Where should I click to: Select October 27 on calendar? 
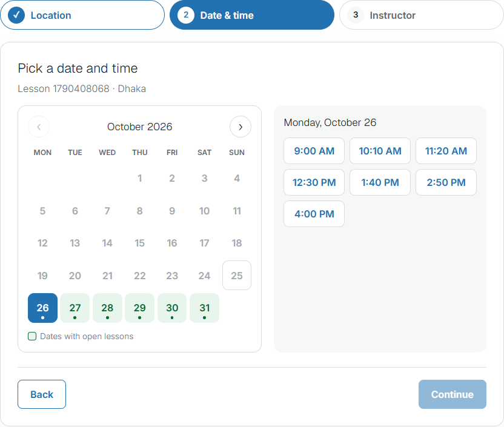click(x=75, y=308)
